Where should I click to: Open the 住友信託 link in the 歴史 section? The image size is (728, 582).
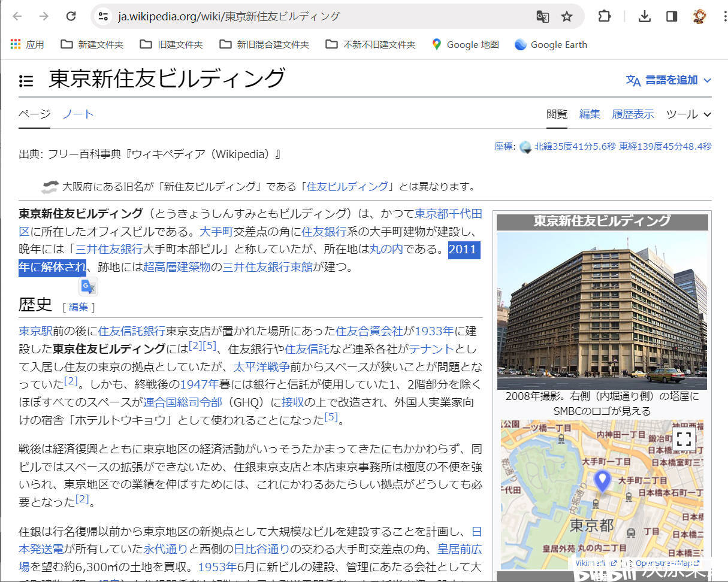click(x=307, y=349)
